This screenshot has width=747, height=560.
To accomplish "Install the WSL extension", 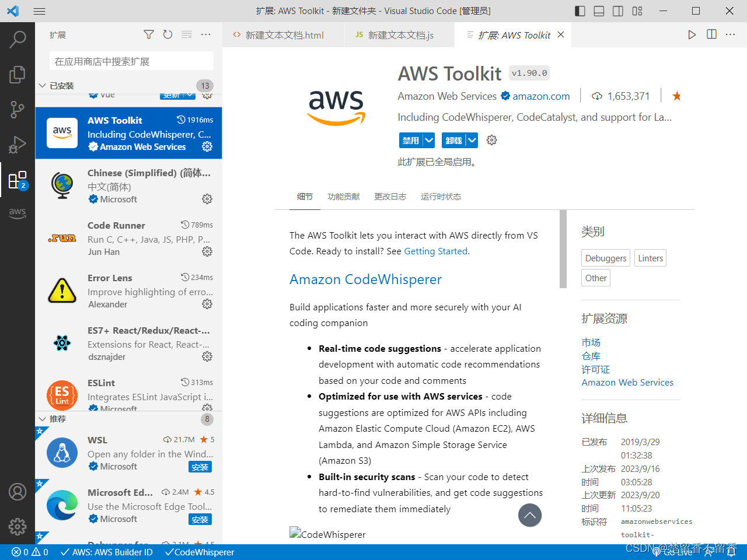I will click(x=200, y=467).
